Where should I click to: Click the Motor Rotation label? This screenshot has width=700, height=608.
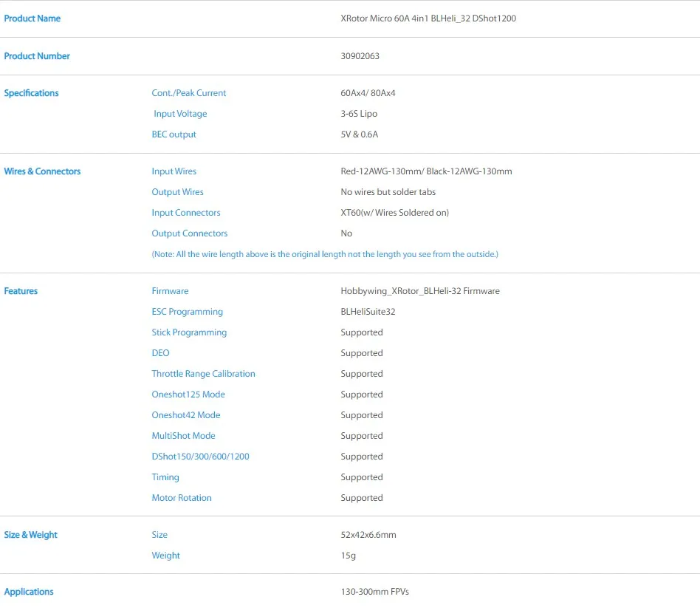point(182,498)
